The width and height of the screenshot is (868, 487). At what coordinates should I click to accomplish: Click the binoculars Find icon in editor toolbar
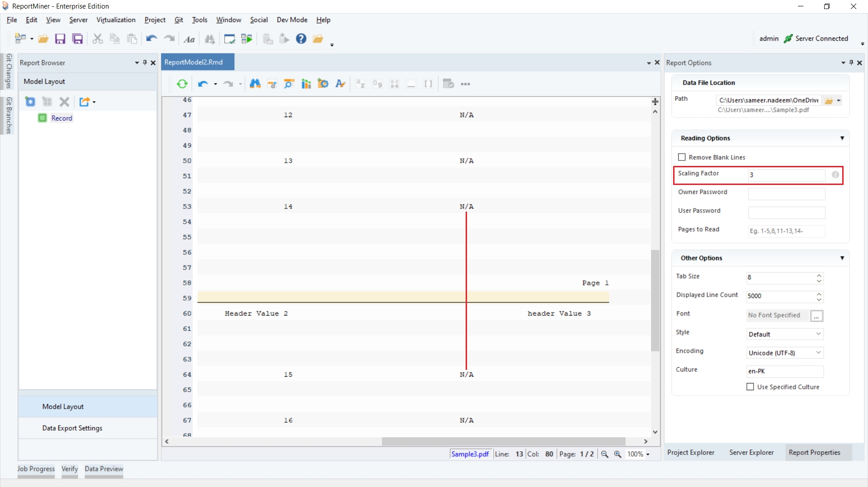click(255, 84)
